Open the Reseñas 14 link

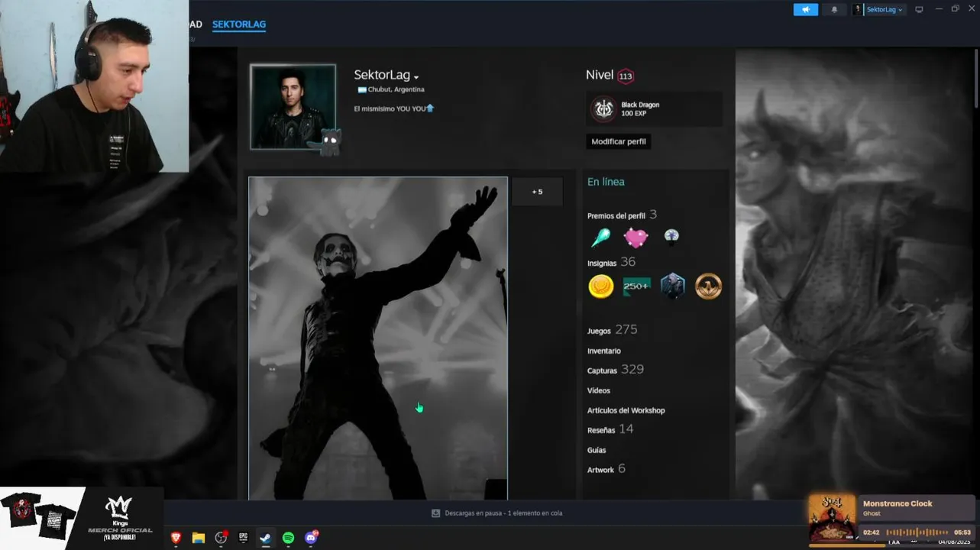point(610,429)
